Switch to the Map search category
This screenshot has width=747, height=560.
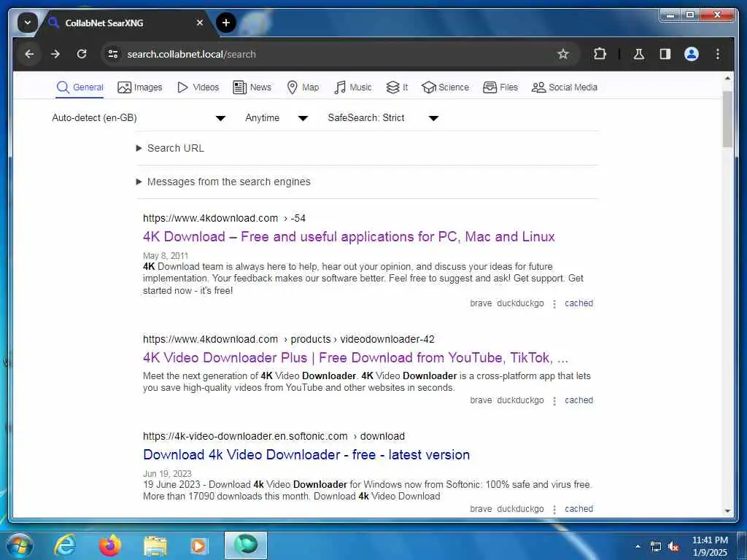(303, 87)
